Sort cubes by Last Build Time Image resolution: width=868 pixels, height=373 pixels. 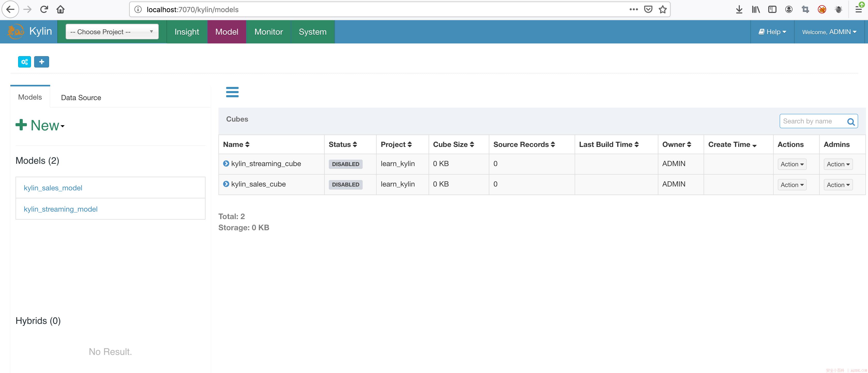coord(609,144)
